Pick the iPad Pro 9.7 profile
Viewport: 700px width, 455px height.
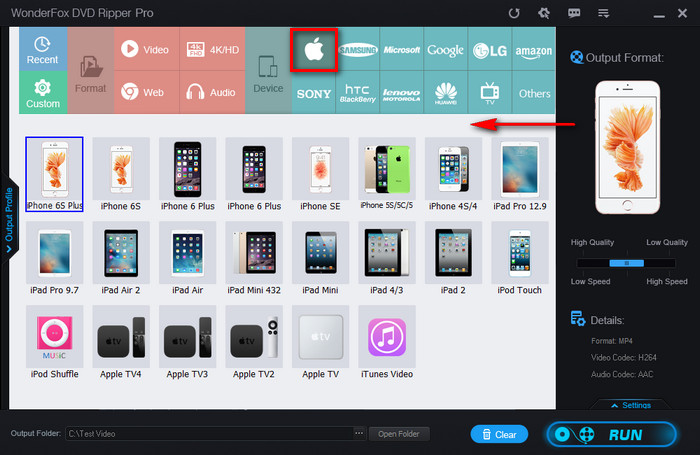[54, 258]
